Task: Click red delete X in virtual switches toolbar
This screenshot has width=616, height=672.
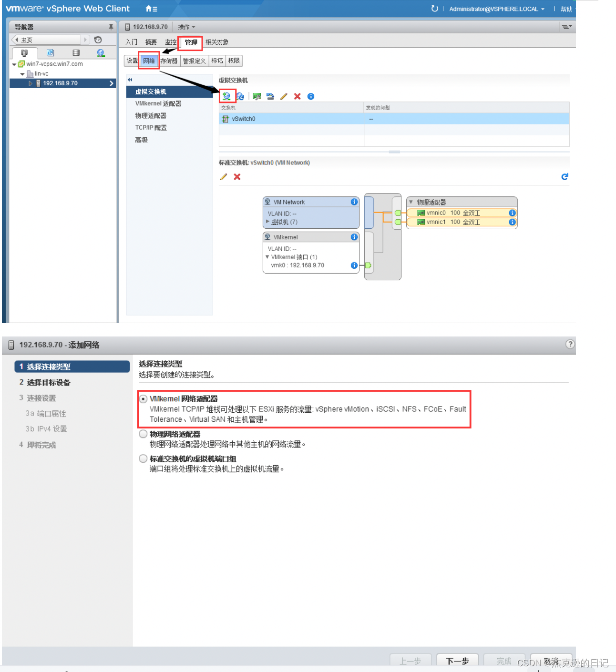Action: 297,96
